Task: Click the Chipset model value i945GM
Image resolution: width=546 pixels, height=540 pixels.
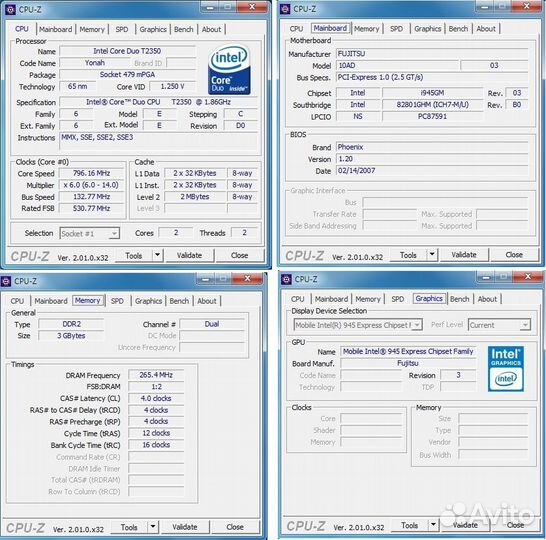Action: [x=432, y=93]
